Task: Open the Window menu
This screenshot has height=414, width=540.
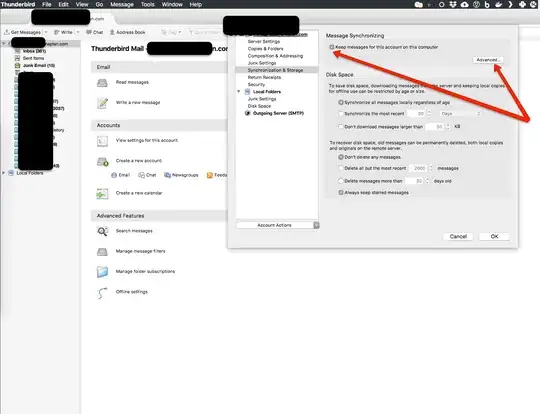Action: [172, 4]
